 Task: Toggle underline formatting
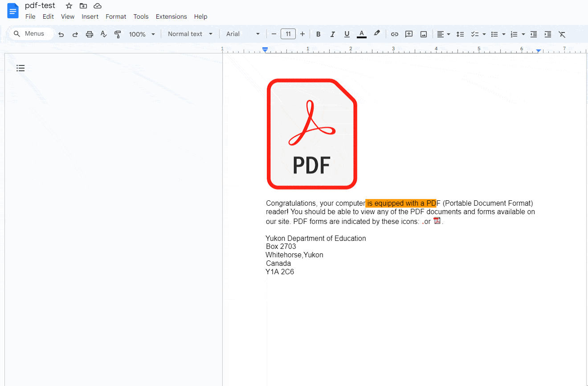[347, 34]
